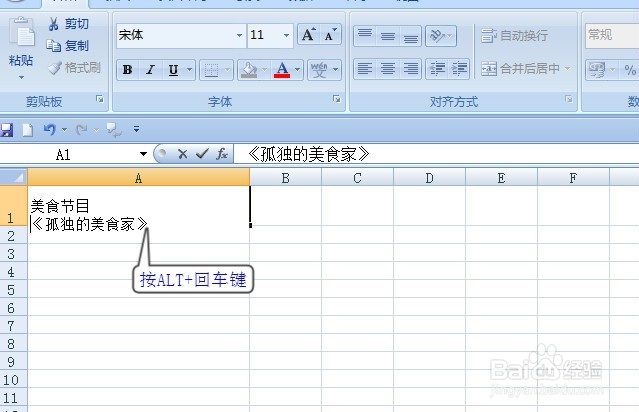Click the Redo icon

click(82, 130)
